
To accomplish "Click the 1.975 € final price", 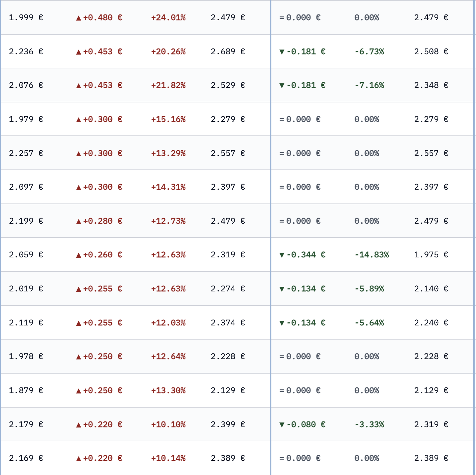I will pos(431,255).
